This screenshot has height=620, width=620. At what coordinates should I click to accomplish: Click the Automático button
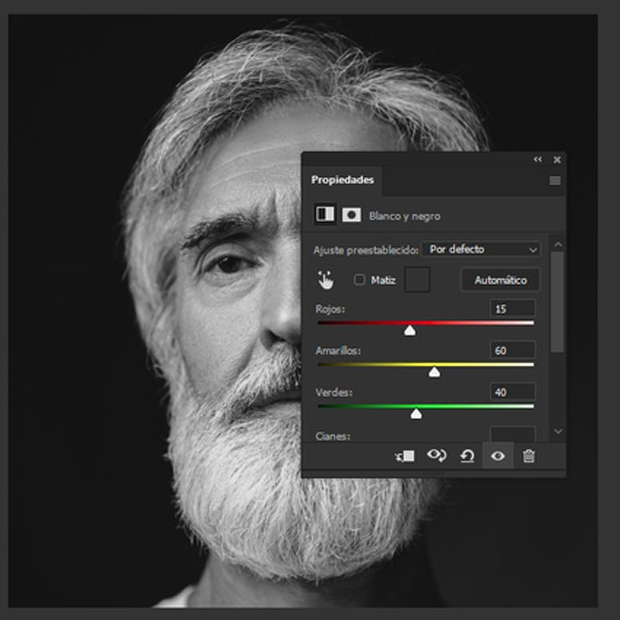[x=501, y=280]
